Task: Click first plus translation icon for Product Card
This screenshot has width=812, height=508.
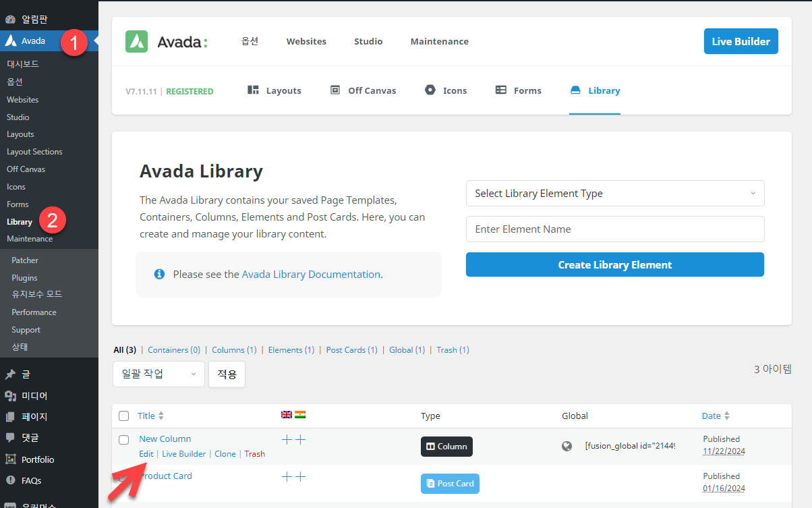Action: coord(287,477)
